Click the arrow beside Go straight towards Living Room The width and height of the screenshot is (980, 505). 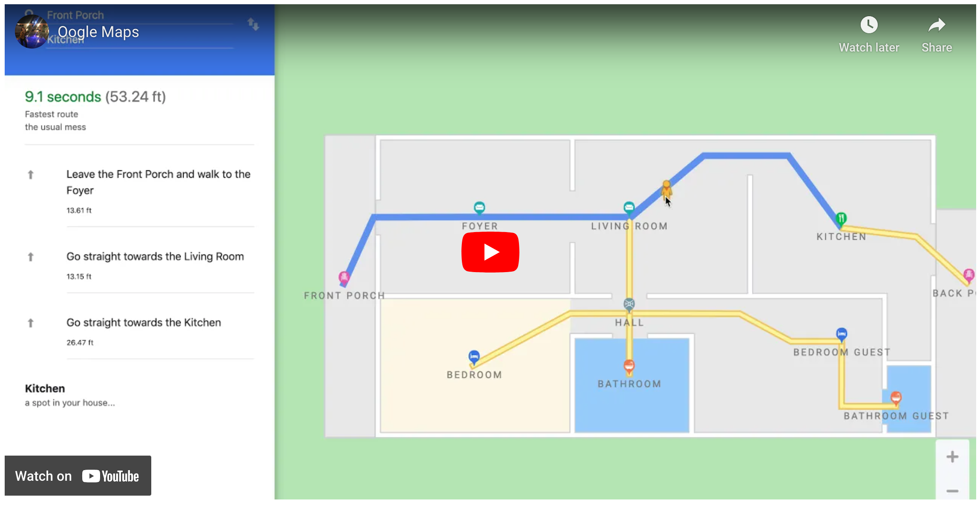31,257
